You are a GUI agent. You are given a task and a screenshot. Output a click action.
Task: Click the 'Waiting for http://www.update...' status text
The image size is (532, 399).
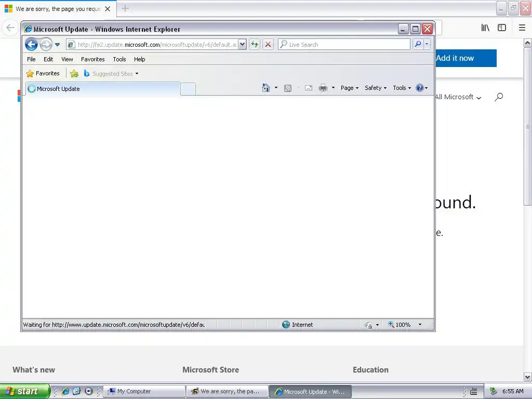114,325
